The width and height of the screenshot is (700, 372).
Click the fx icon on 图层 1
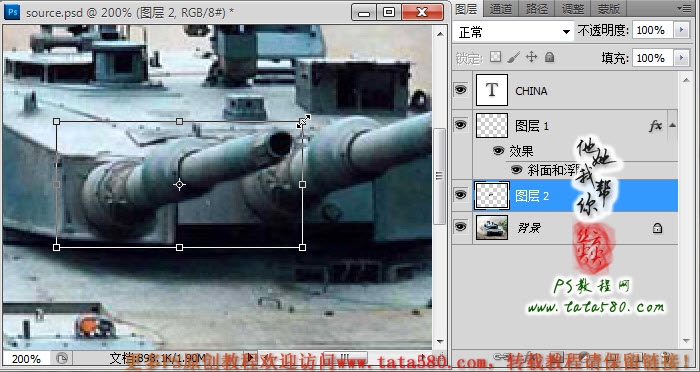(x=655, y=126)
